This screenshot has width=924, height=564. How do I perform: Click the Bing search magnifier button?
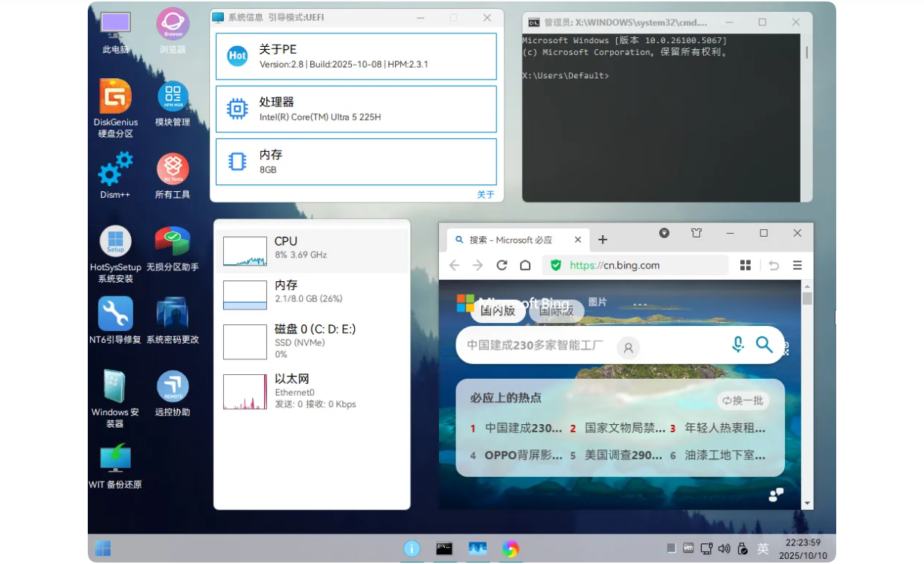tap(764, 345)
